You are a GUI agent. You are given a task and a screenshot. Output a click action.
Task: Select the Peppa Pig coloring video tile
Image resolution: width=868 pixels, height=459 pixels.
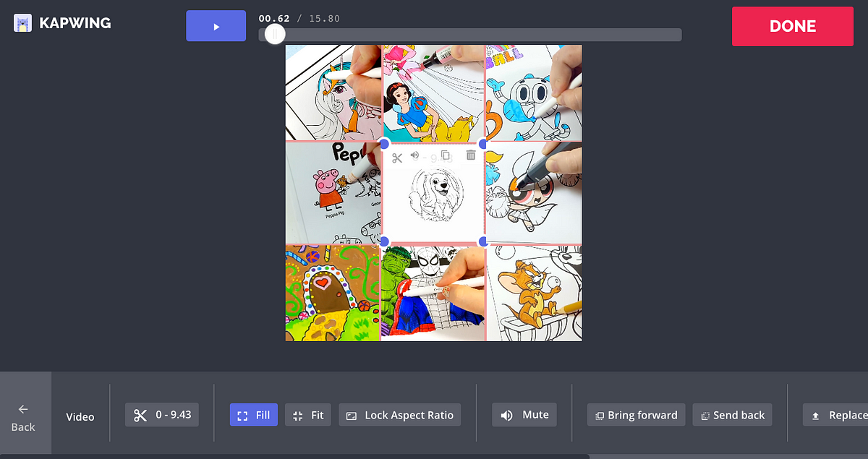tap(333, 193)
